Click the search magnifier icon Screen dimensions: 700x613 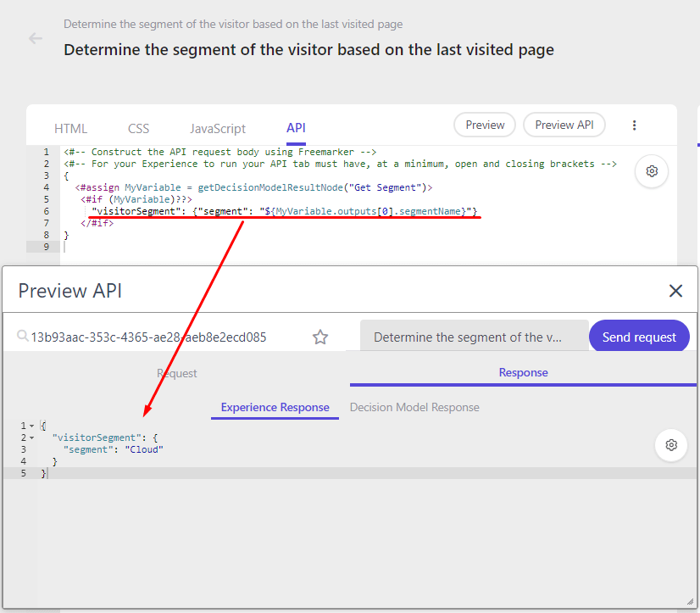point(23,336)
